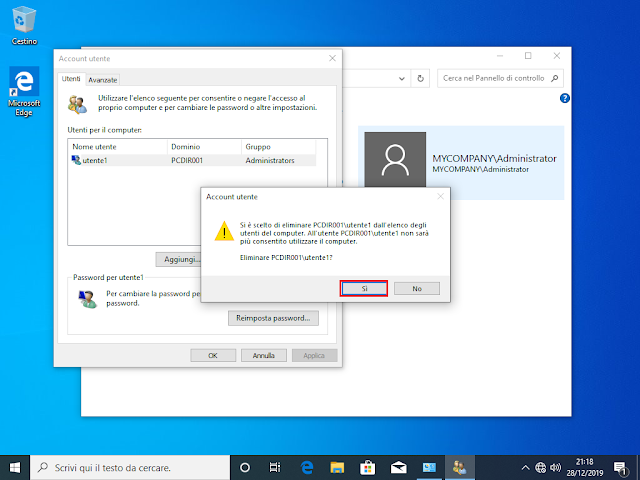Open the Microsoft Edge desktop shortcut
This screenshot has width=640, height=480.
coord(24,91)
